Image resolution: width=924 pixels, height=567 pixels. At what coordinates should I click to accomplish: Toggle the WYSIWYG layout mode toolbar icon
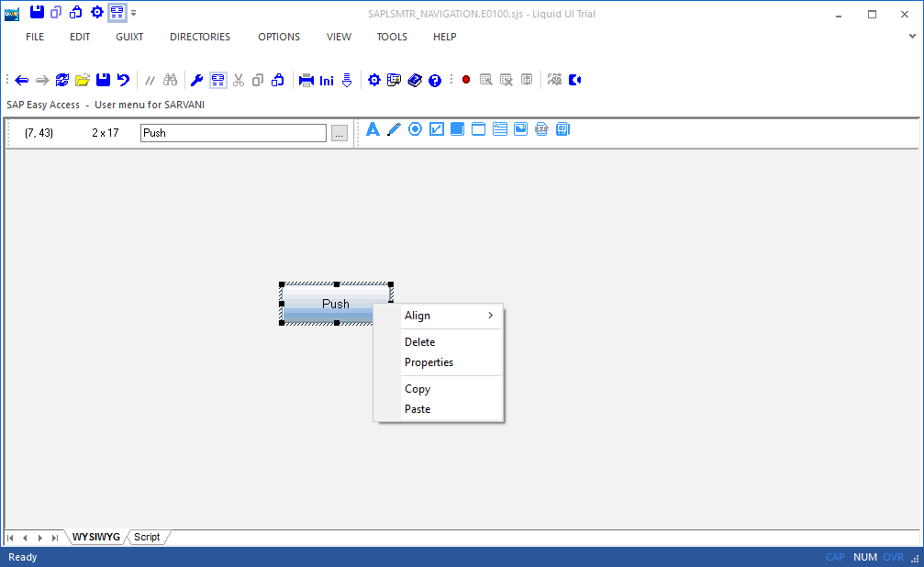[218, 81]
